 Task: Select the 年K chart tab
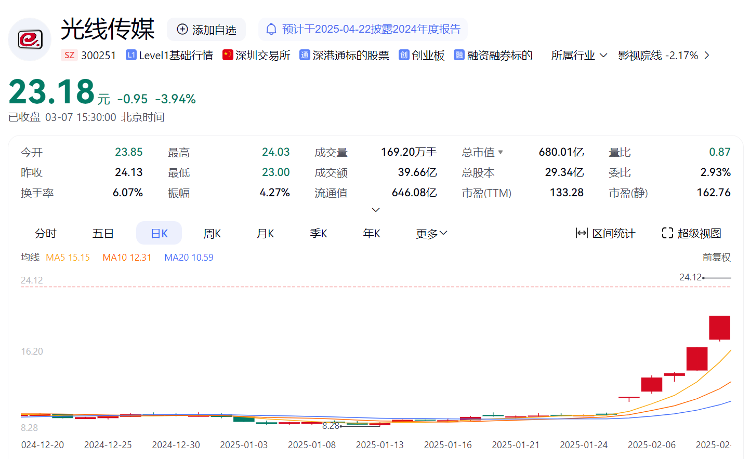(371, 233)
